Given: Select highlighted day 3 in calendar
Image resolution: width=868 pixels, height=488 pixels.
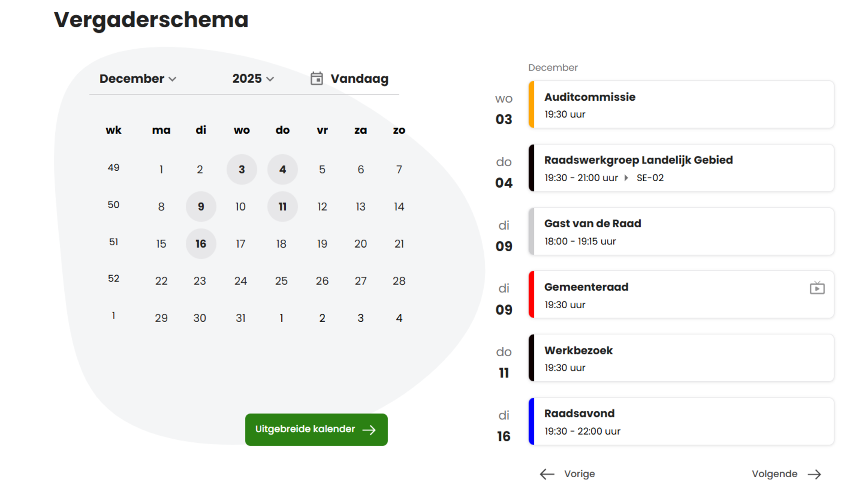Looking at the screenshot, I should point(241,169).
